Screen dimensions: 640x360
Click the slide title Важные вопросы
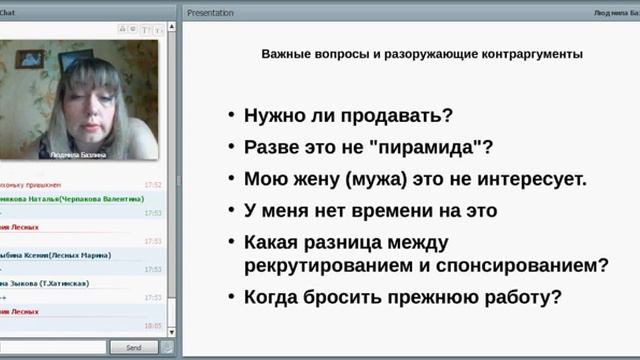click(x=422, y=54)
